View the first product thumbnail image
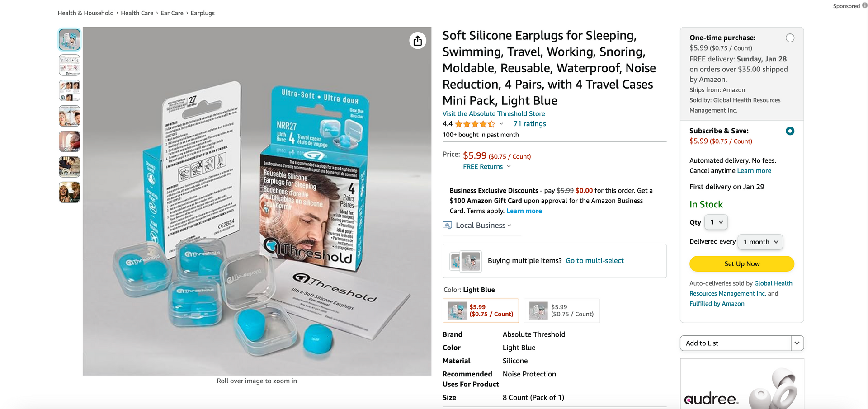The height and width of the screenshot is (409, 868). click(69, 39)
